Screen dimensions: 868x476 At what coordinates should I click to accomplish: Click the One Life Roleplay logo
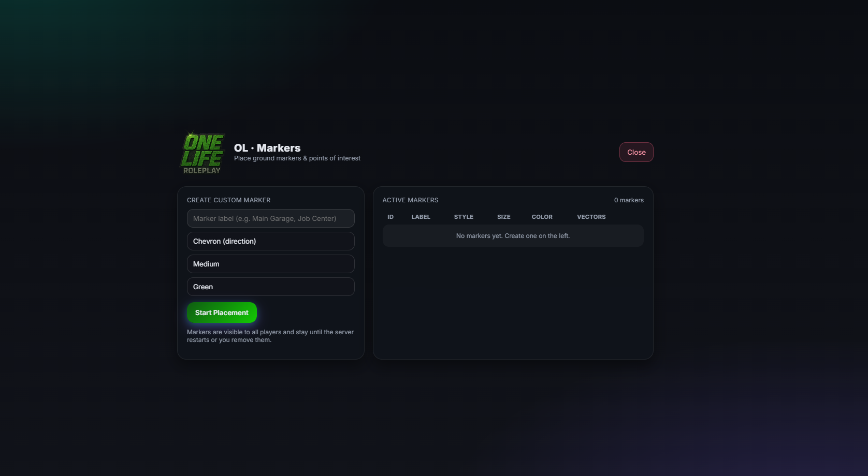coord(202,153)
